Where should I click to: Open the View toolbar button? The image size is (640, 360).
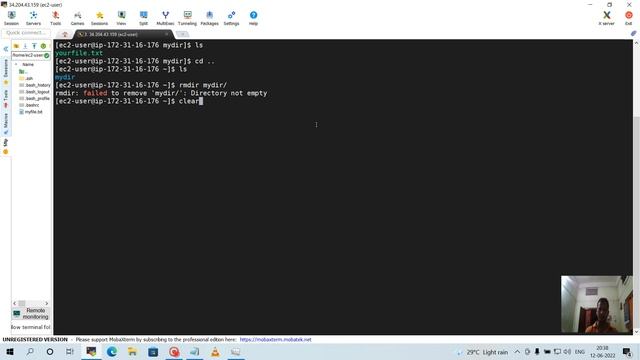click(121, 18)
